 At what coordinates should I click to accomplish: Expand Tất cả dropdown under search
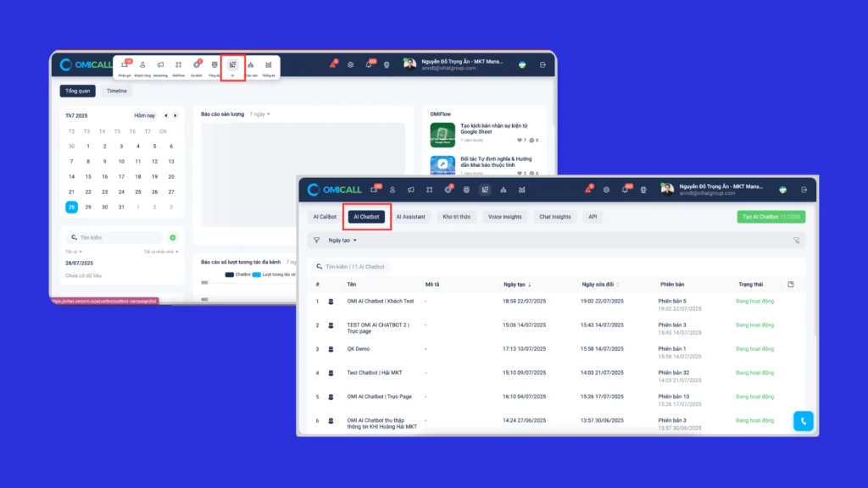[x=74, y=252]
